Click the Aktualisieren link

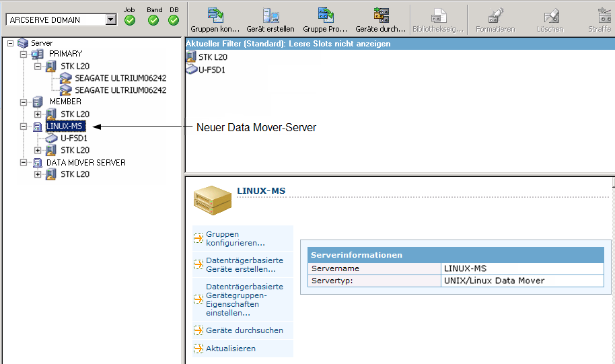[x=230, y=349]
